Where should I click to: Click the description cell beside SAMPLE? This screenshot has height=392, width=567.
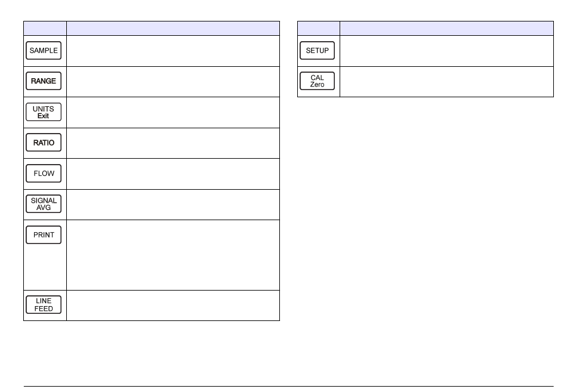coord(173,51)
